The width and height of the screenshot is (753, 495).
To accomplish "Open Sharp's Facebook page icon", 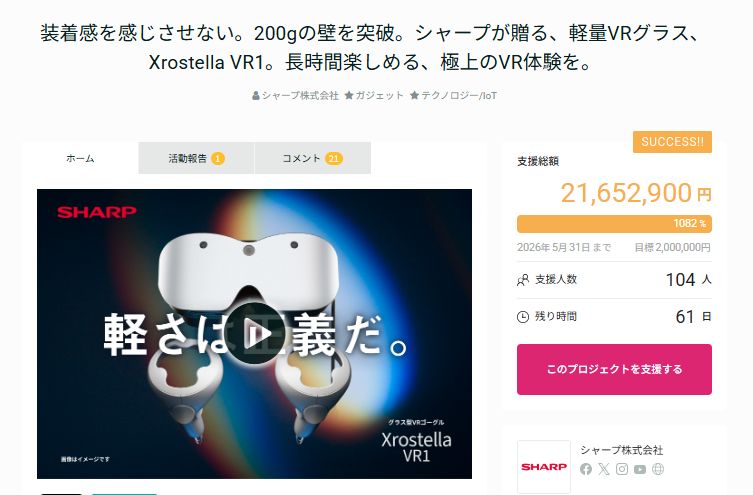I will pyautogui.click(x=585, y=469).
